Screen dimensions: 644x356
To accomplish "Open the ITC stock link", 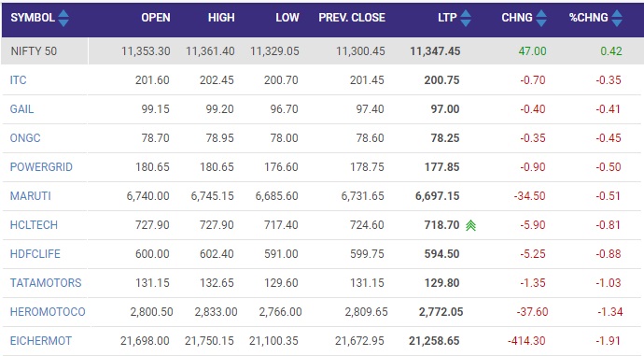I will (18, 80).
